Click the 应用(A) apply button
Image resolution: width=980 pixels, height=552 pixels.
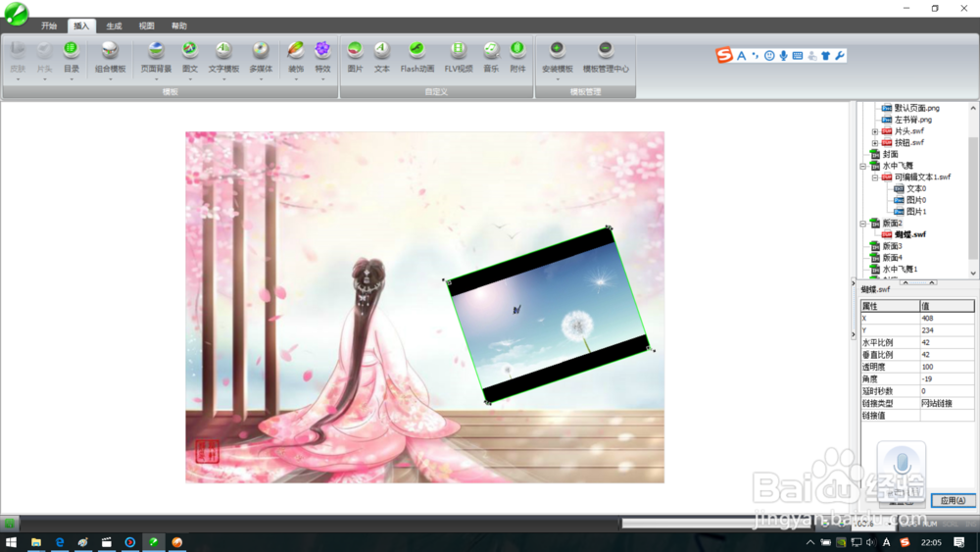[x=953, y=500]
